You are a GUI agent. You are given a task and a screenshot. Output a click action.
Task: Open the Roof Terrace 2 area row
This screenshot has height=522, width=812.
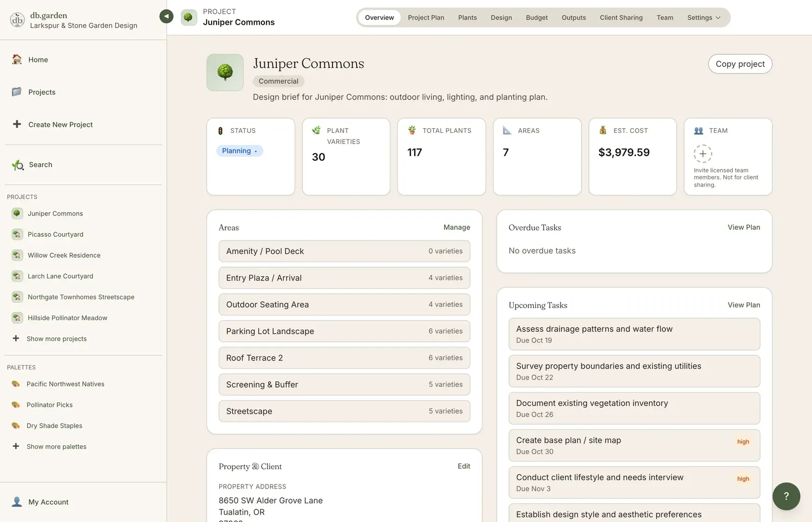(x=344, y=358)
